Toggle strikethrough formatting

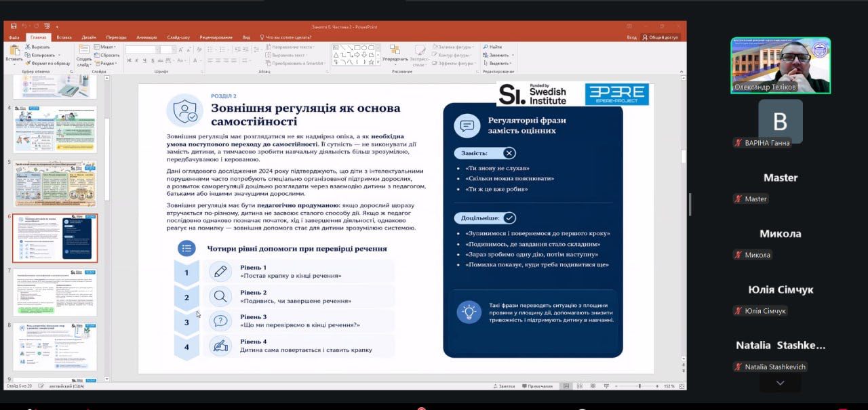pyautogui.click(x=161, y=61)
